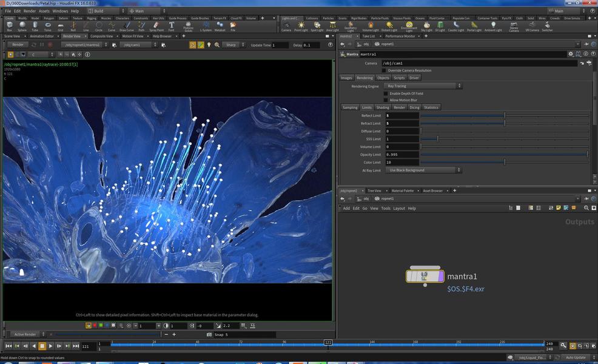Toggle the render preview button
This screenshot has height=364, width=598.
193,45
